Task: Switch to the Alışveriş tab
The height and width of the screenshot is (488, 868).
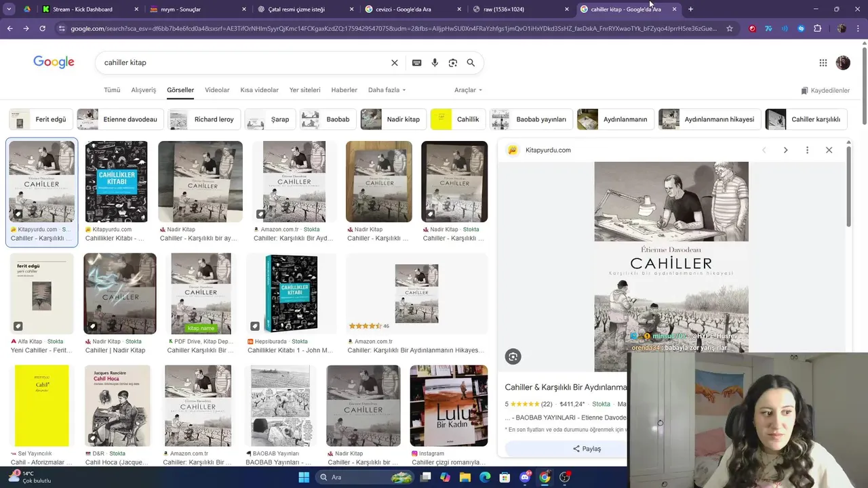Action: pos(144,89)
